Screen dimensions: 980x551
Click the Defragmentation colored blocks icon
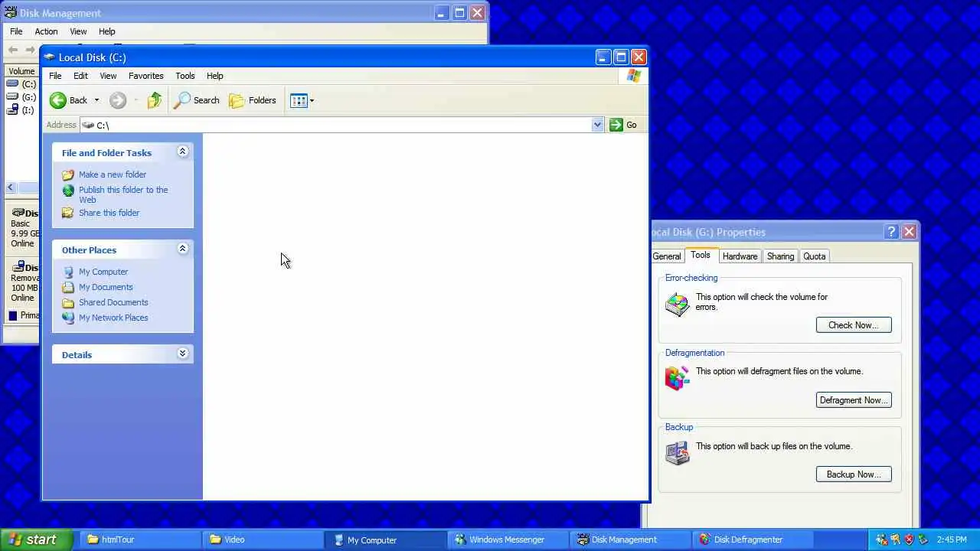678,378
